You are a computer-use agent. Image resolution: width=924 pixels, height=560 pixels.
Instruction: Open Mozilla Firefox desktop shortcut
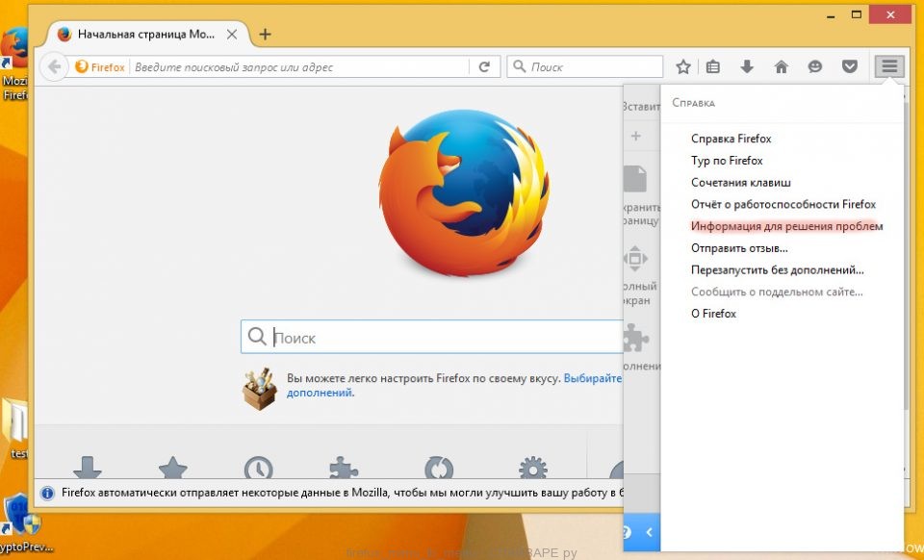[14, 64]
